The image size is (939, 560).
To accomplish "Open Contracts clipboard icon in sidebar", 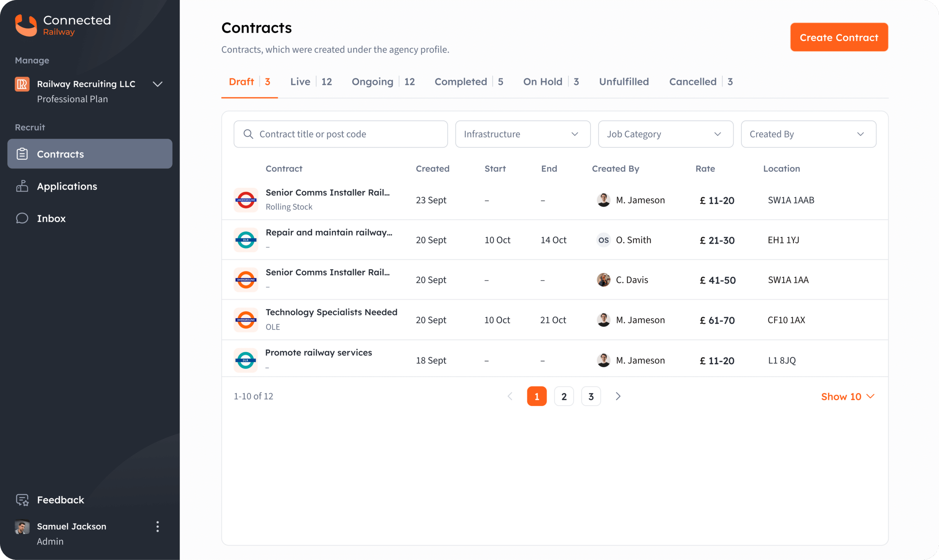I will pyautogui.click(x=22, y=154).
